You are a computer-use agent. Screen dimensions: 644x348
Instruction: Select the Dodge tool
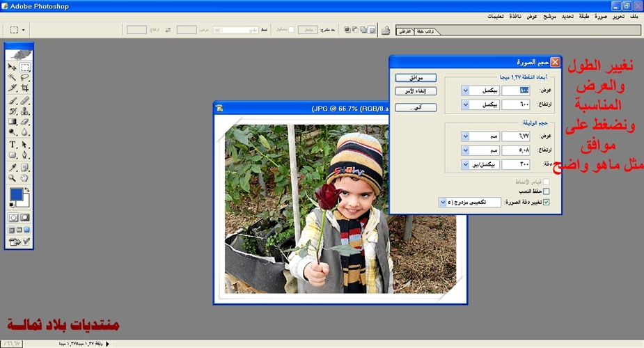coord(13,132)
